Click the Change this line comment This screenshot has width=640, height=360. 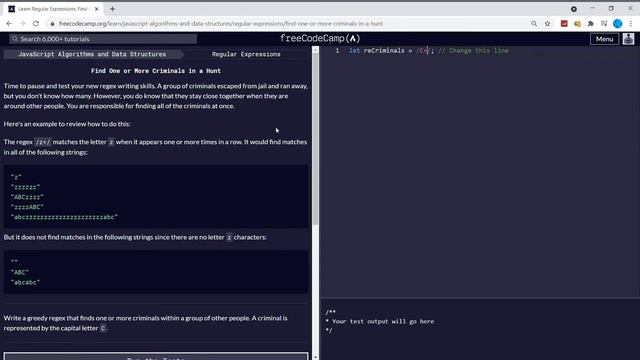tap(473, 51)
